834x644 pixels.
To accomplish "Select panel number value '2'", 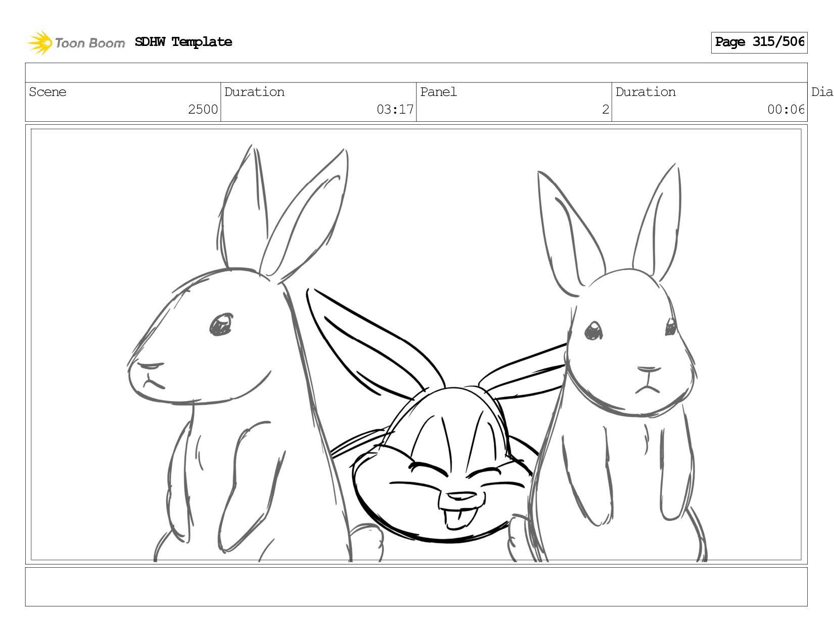I will pos(606,110).
